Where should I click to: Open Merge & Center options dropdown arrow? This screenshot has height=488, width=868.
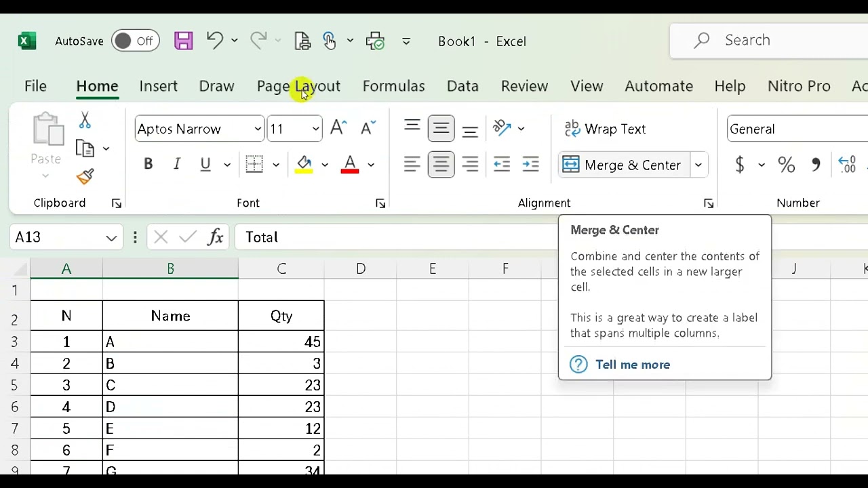click(x=698, y=165)
